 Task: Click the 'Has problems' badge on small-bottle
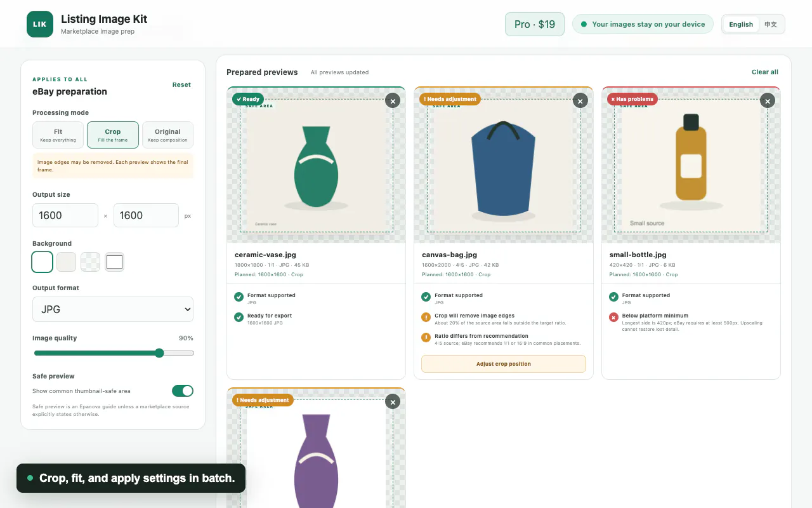[x=632, y=99]
